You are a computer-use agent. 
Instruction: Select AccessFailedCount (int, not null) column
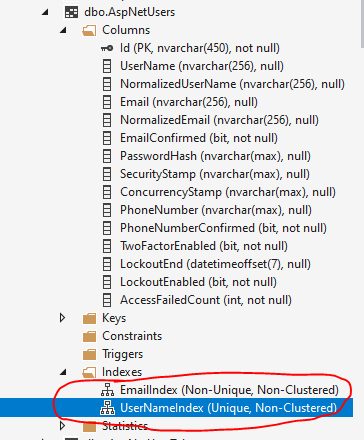click(206, 300)
